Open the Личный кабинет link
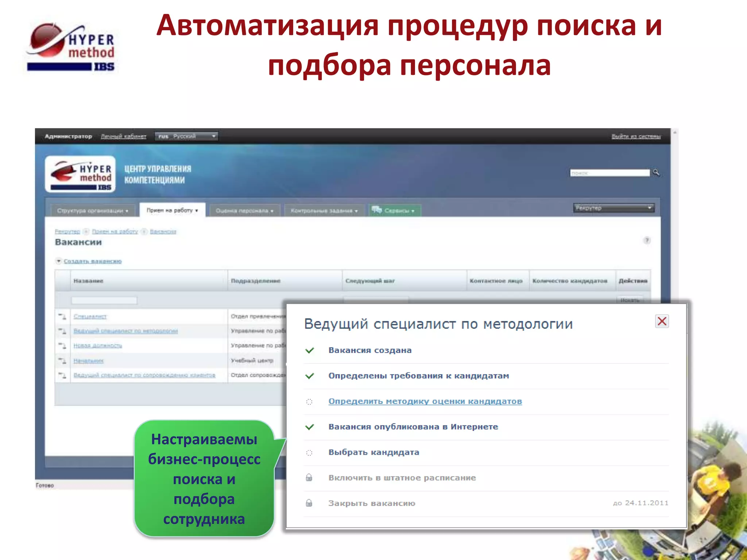Screen dimensions: 747x560 (123, 136)
